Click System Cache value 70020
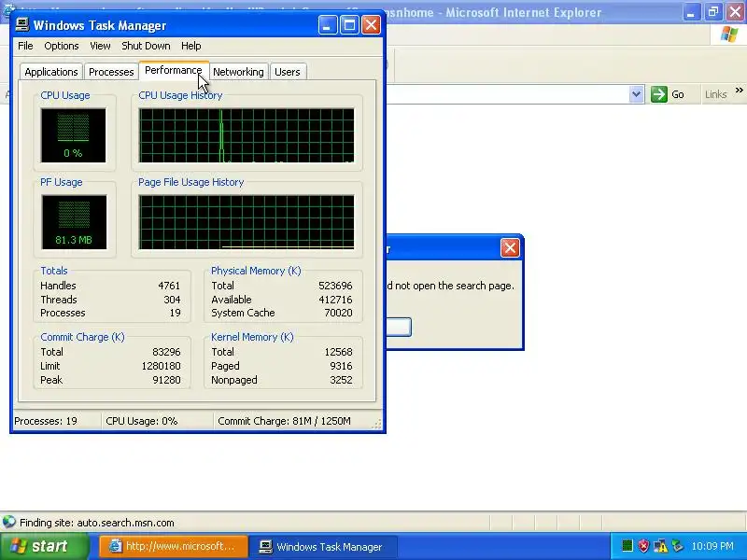This screenshot has height=560, width=747. click(338, 313)
